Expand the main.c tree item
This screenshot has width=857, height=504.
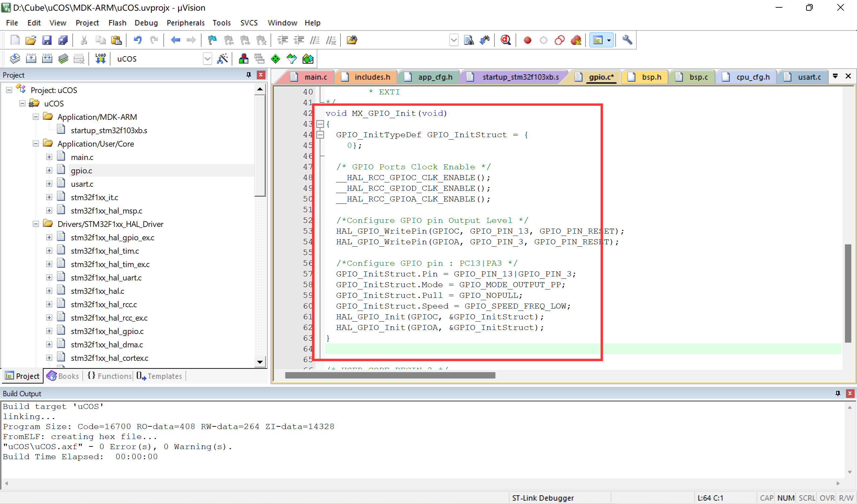49,157
